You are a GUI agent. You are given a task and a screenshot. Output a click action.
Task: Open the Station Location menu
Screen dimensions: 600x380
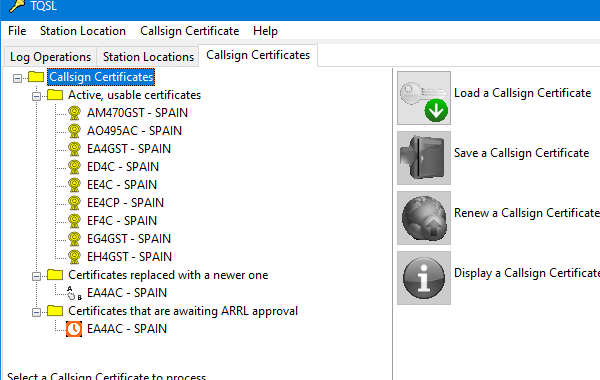coord(83,31)
